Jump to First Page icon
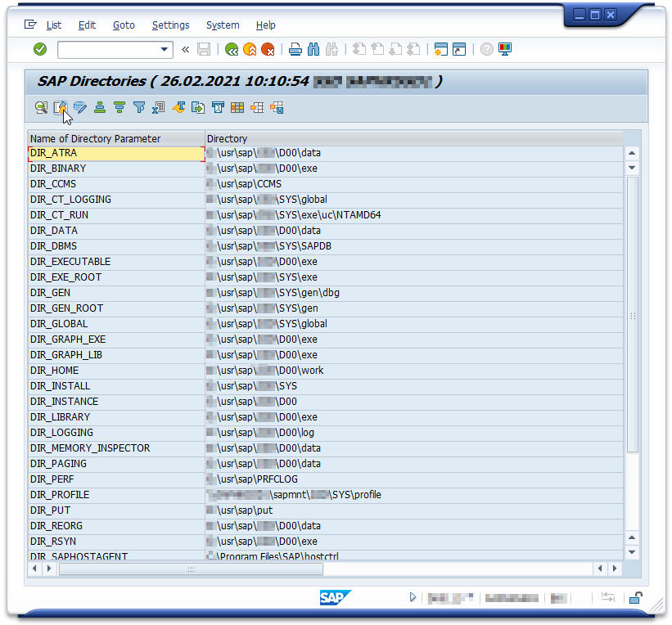This screenshot has height=625, width=672. tap(359, 49)
